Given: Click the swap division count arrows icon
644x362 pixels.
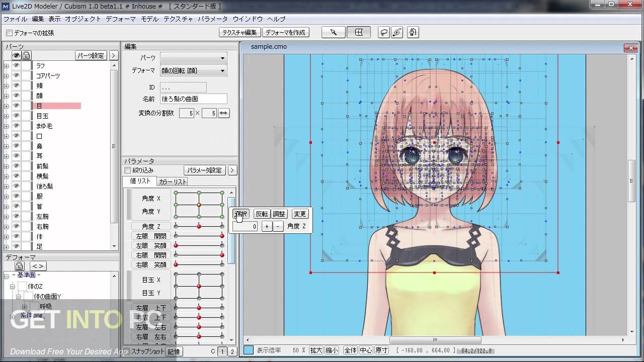Looking at the screenshot, I should 223,113.
